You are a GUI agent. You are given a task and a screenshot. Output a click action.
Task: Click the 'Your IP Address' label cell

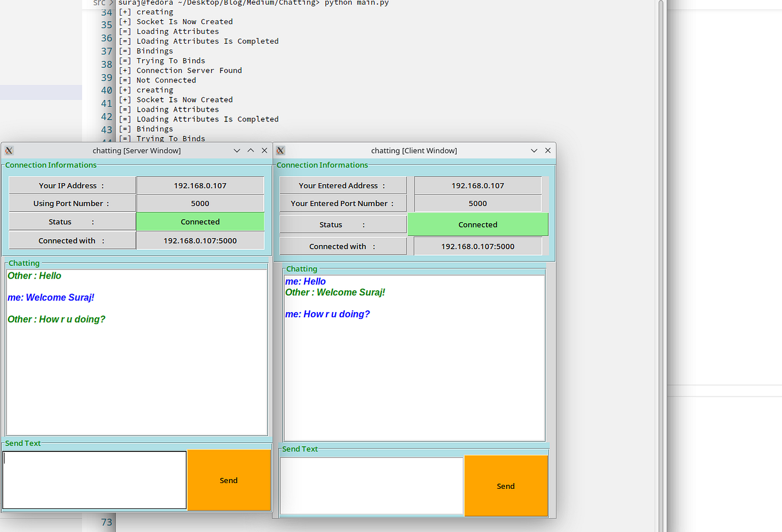72,185
